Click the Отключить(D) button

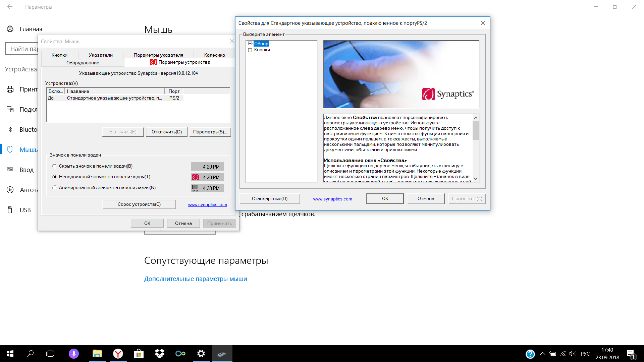[167, 132]
